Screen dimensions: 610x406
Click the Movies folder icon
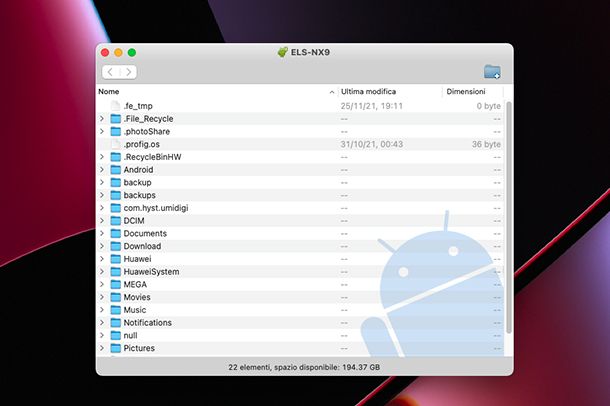coord(116,297)
